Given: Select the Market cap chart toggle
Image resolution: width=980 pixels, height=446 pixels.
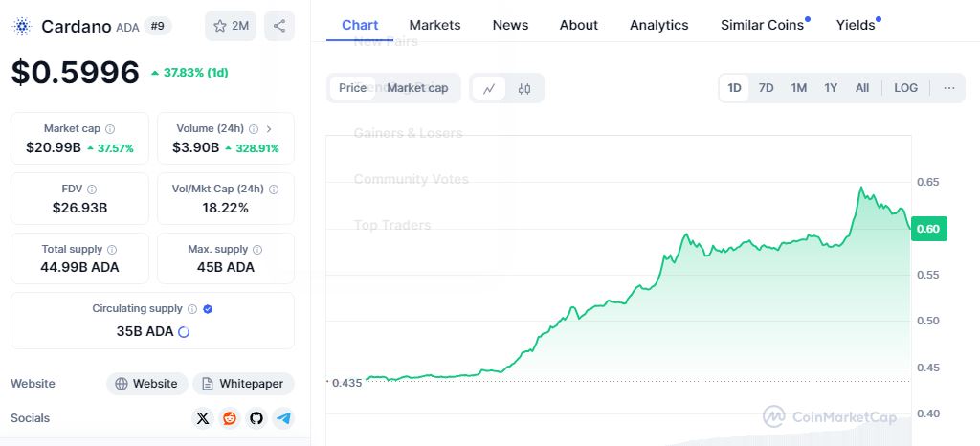Looking at the screenshot, I should (417, 88).
